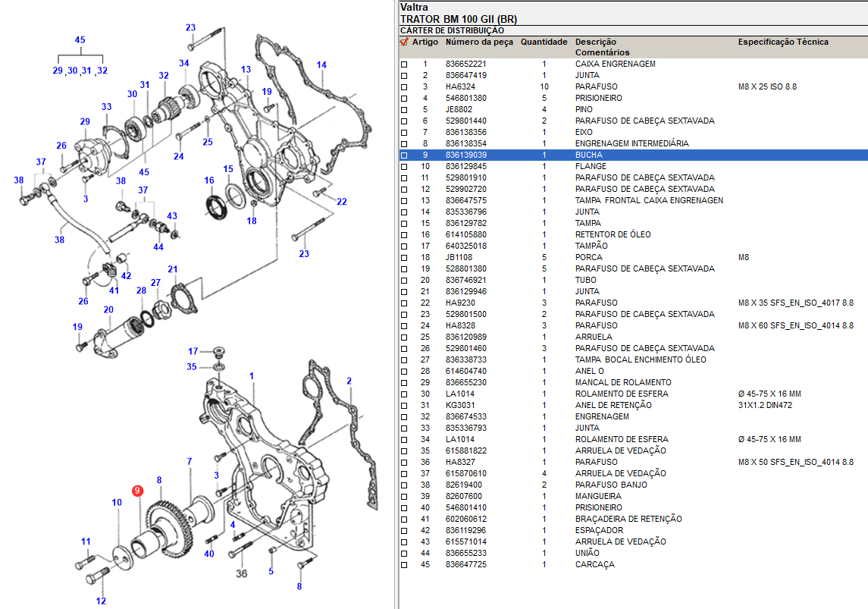Viewport: 868px width, 609px height.
Task: Click callout number 14 for the gasket
Action: (321, 65)
